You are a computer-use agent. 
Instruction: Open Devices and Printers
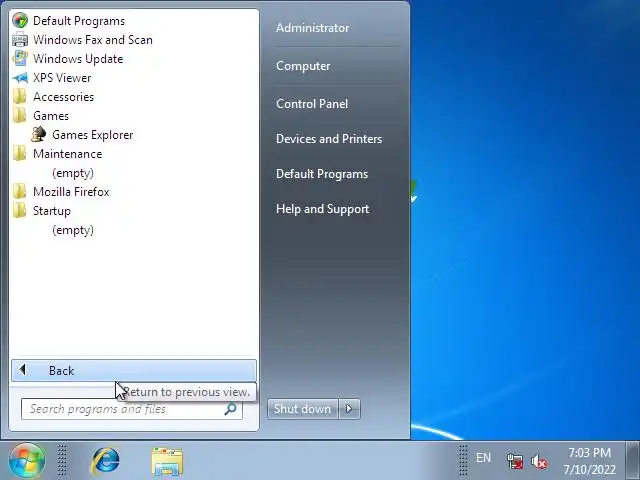click(329, 139)
